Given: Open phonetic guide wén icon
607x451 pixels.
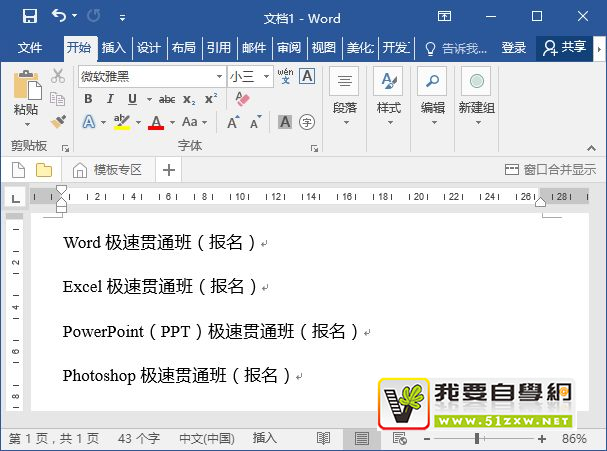Looking at the screenshot, I should pos(285,76).
